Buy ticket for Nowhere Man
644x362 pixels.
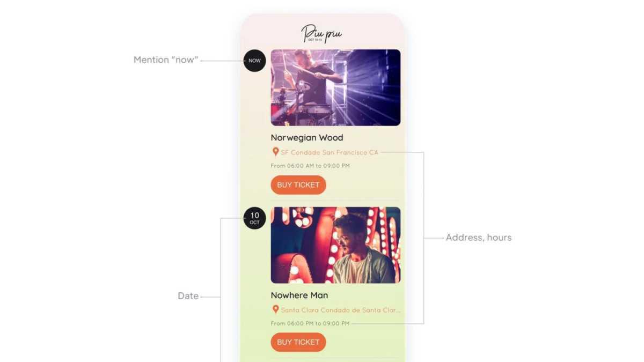click(298, 342)
